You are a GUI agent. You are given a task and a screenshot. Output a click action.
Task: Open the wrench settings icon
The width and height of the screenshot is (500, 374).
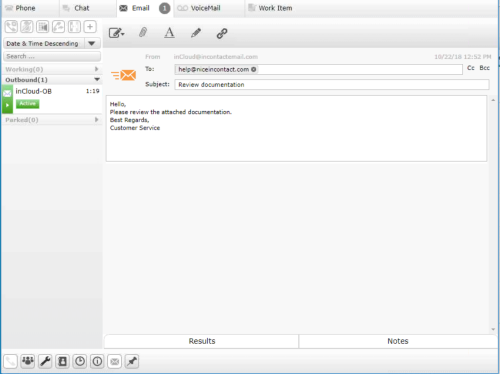tap(45, 362)
